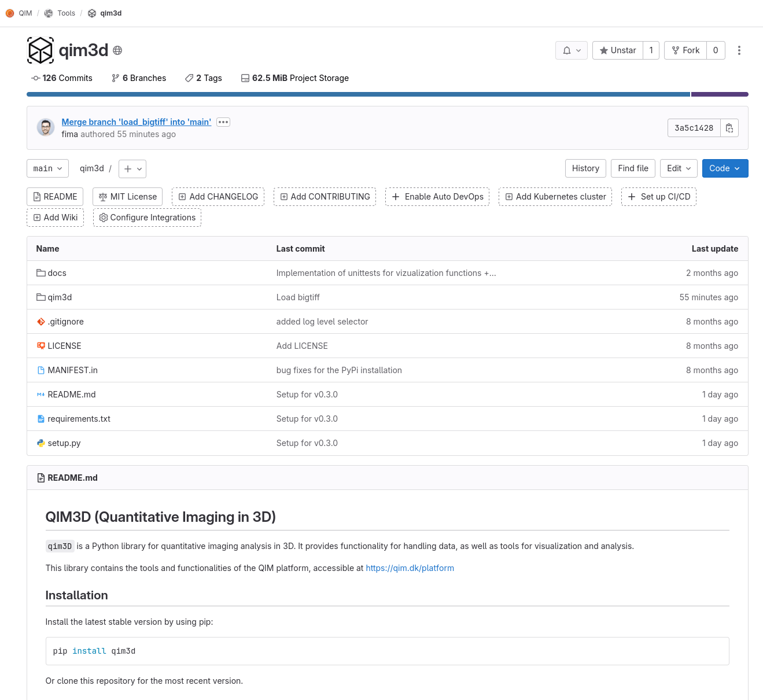
Task: Open the star count of 1
Action: pos(651,50)
